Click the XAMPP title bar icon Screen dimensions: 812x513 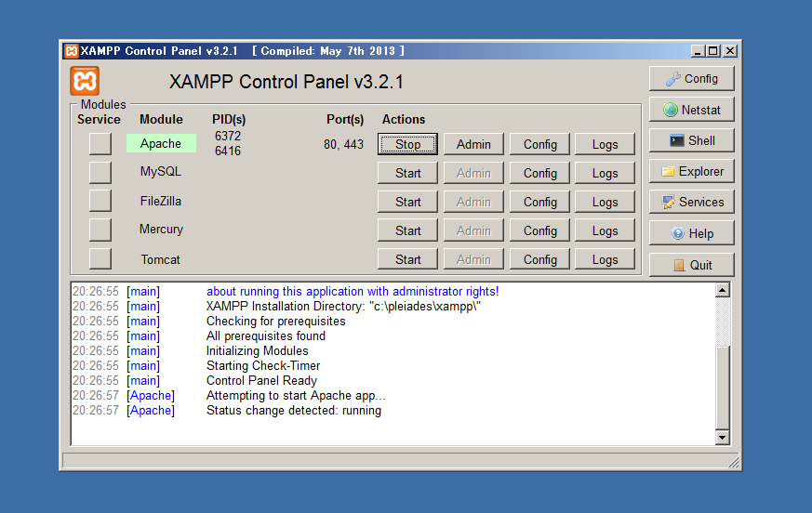coord(71,51)
